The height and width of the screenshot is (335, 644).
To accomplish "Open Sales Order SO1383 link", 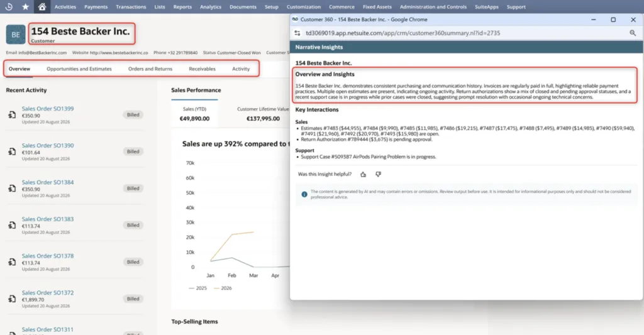I will point(48,219).
